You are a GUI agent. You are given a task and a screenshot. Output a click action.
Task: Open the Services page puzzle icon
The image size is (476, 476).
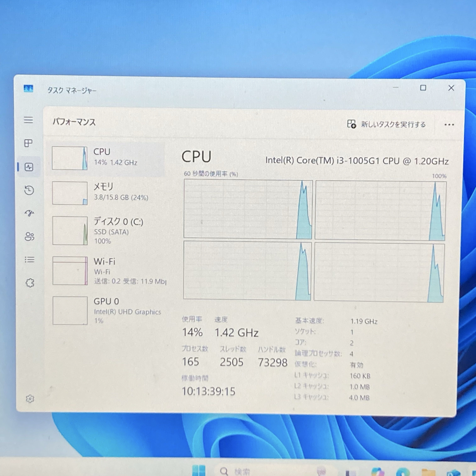(x=30, y=283)
